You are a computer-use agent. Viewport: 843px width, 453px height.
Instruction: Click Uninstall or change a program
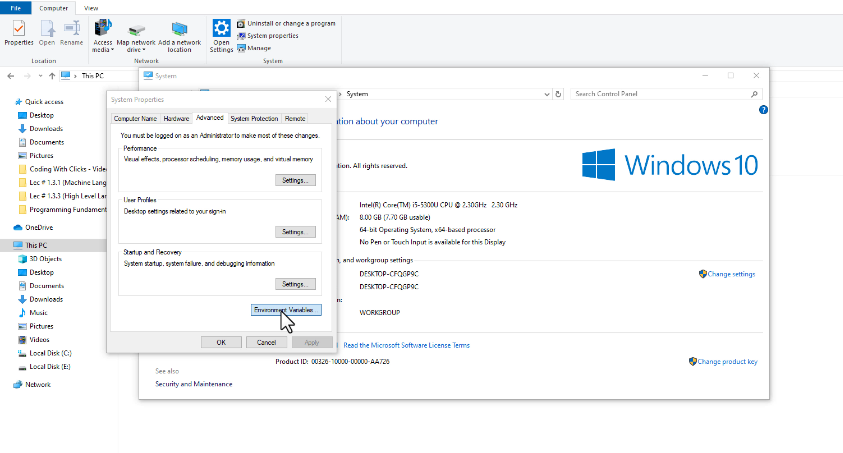pyautogui.click(x=286, y=24)
